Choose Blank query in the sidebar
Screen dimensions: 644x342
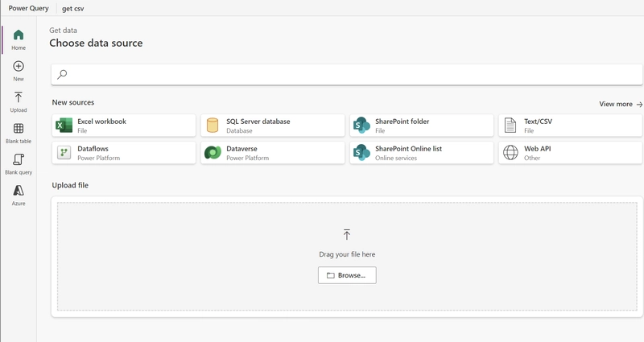(x=19, y=164)
